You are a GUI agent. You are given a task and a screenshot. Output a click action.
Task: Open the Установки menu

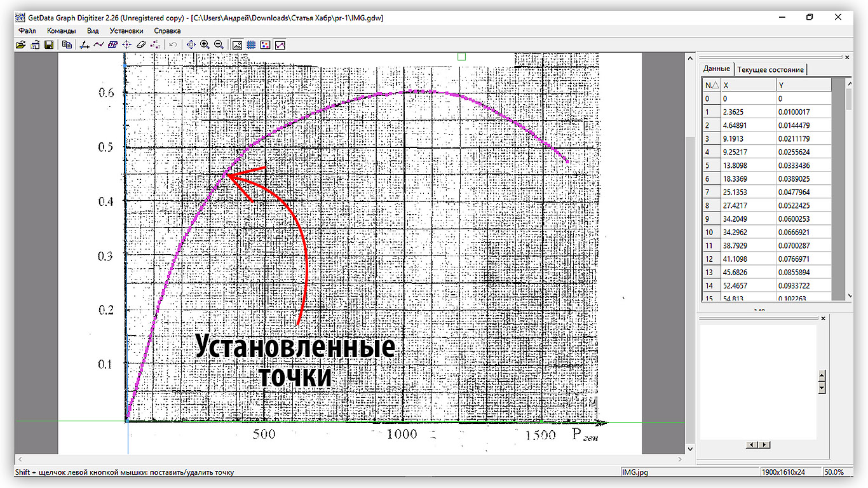[126, 30]
